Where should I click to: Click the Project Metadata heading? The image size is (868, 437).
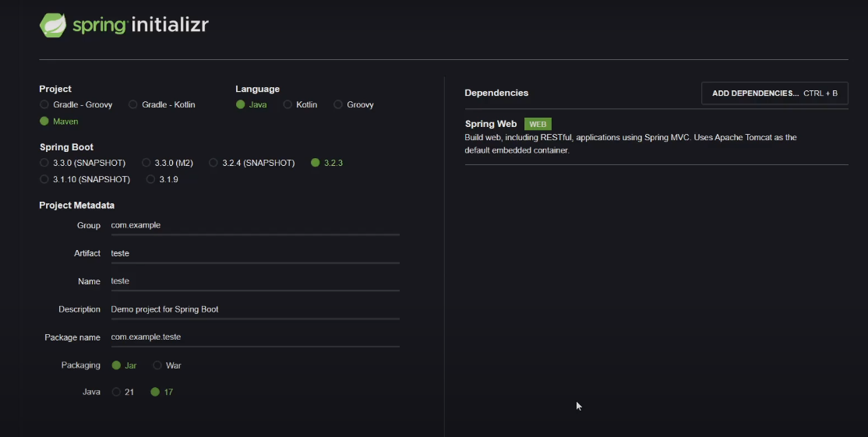point(77,205)
